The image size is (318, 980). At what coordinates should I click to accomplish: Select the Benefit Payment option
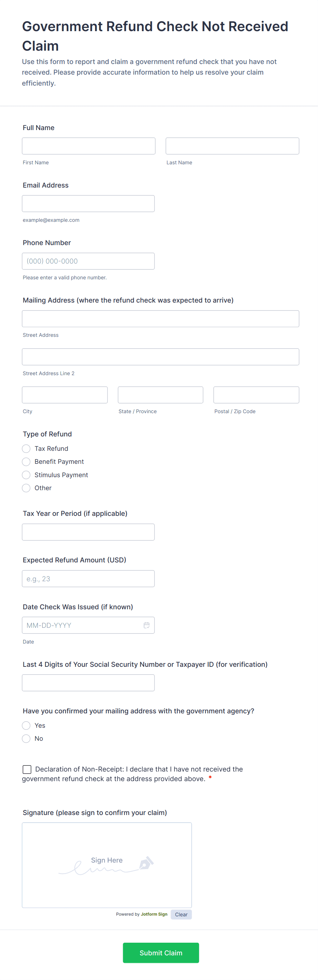click(x=26, y=461)
